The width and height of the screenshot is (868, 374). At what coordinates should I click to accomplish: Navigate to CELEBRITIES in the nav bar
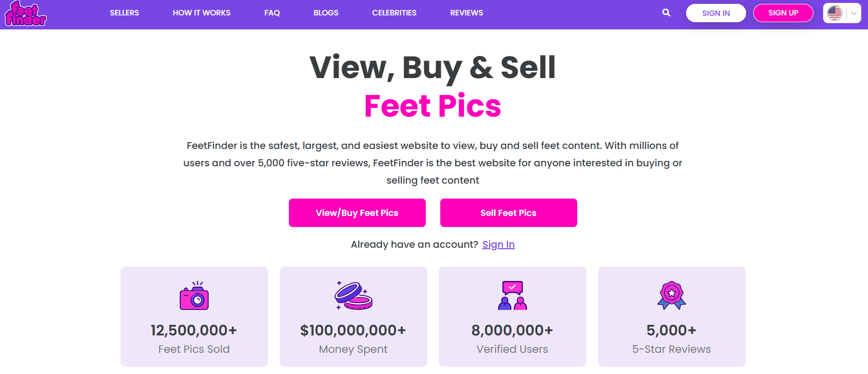click(394, 13)
